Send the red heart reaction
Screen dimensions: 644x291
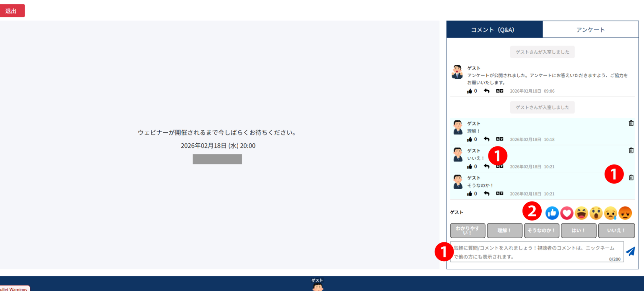tap(567, 213)
